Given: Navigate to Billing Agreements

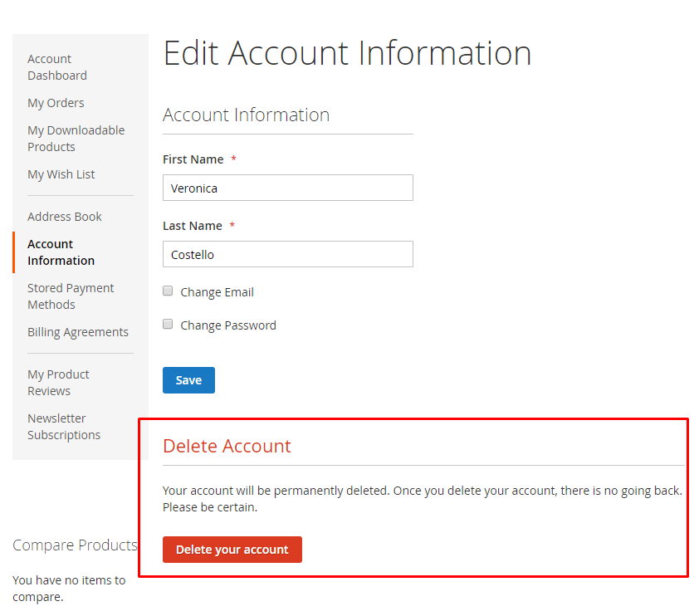Looking at the screenshot, I should (x=78, y=332).
